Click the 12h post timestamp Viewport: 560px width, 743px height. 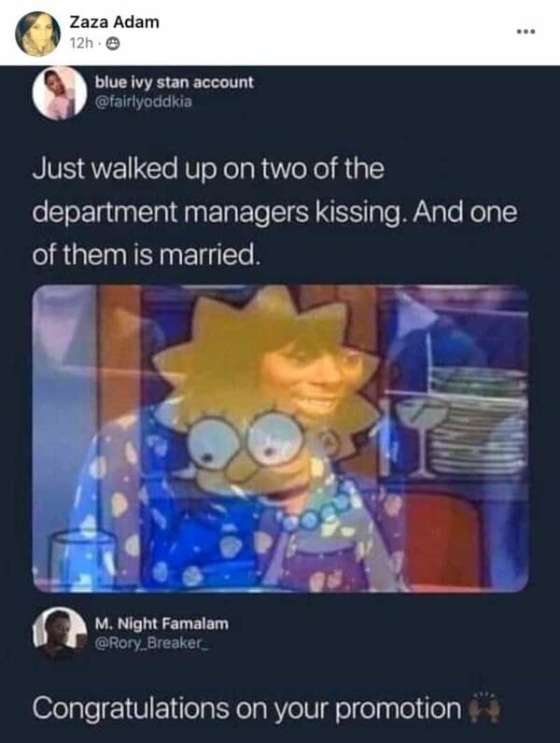tap(81, 44)
